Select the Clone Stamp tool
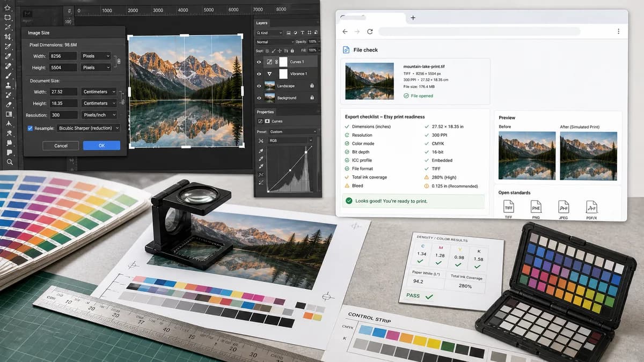 coord(8,85)
